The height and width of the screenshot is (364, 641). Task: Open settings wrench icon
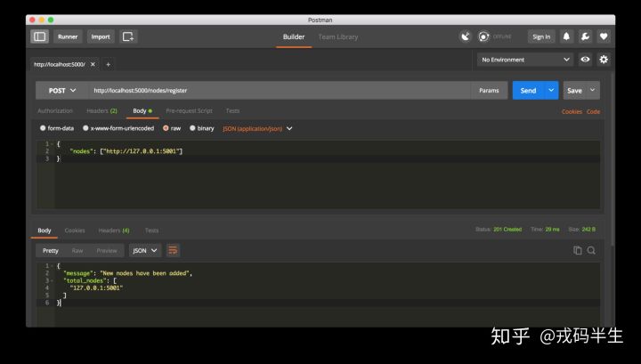click(585, 36)
